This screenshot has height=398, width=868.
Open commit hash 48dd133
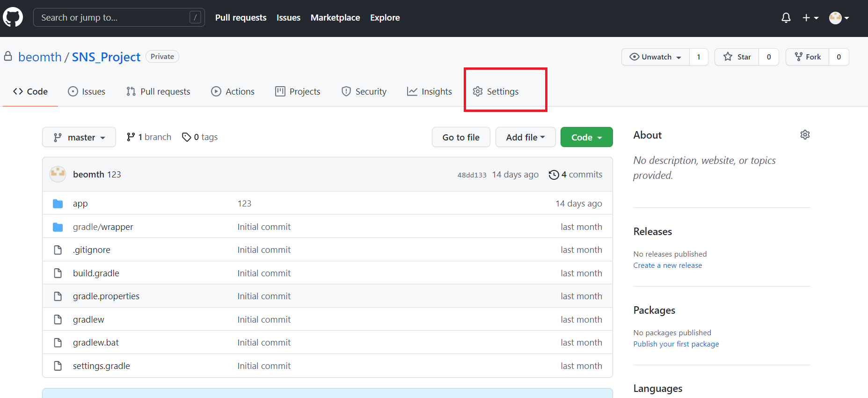472,175
